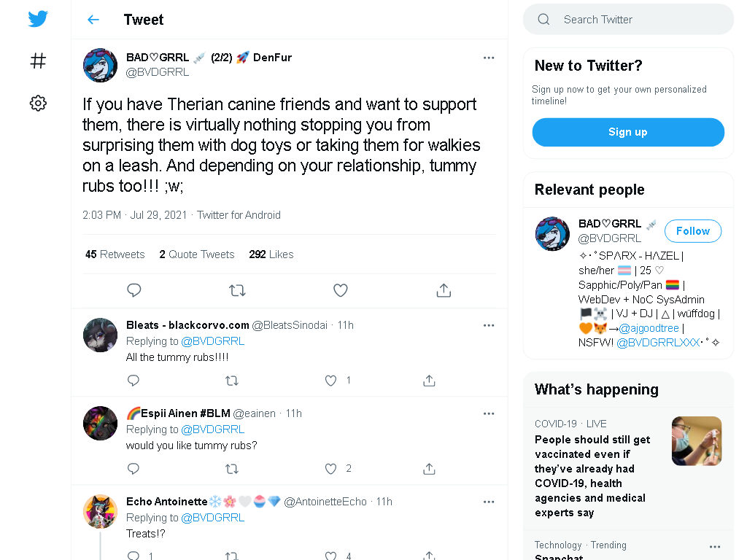Like the main tweet with the heart
Viewport: 747px width, 560px height.
point(340,290)
